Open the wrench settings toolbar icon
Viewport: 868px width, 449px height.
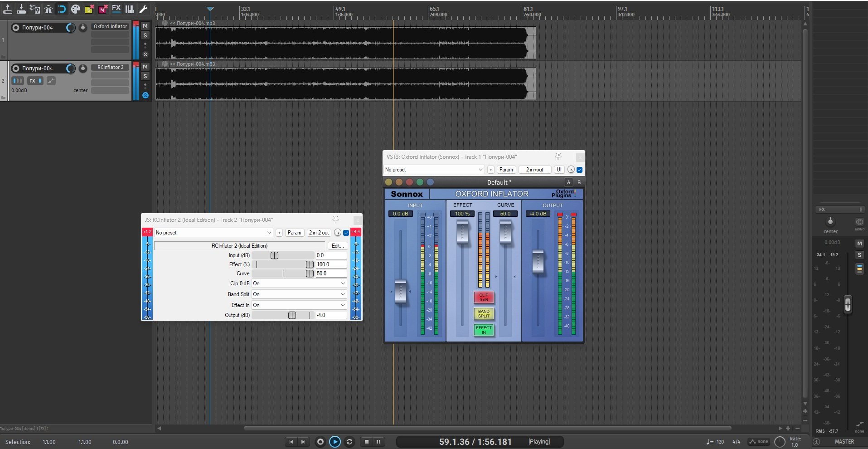coord(143,9)
